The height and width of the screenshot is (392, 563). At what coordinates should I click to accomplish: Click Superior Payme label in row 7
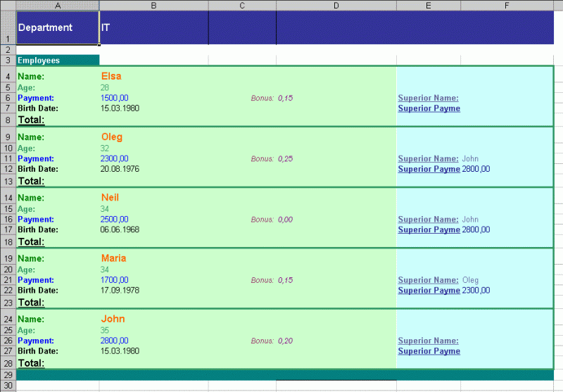tap(429, 108)
